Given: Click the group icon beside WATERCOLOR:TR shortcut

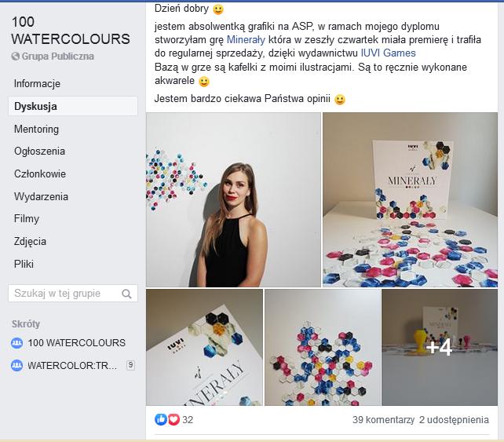Looking at the screenshot, I should click(x=17, y=365).
